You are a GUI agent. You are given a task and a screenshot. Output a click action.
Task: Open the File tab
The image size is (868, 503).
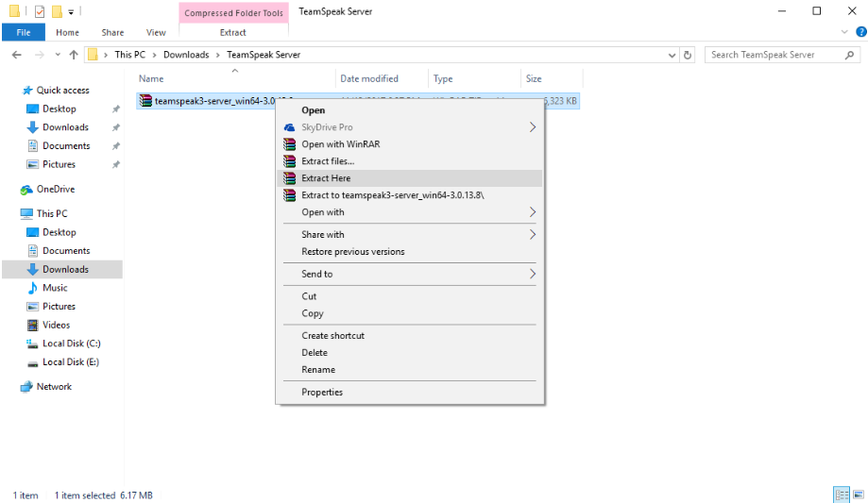pos(24,32)
